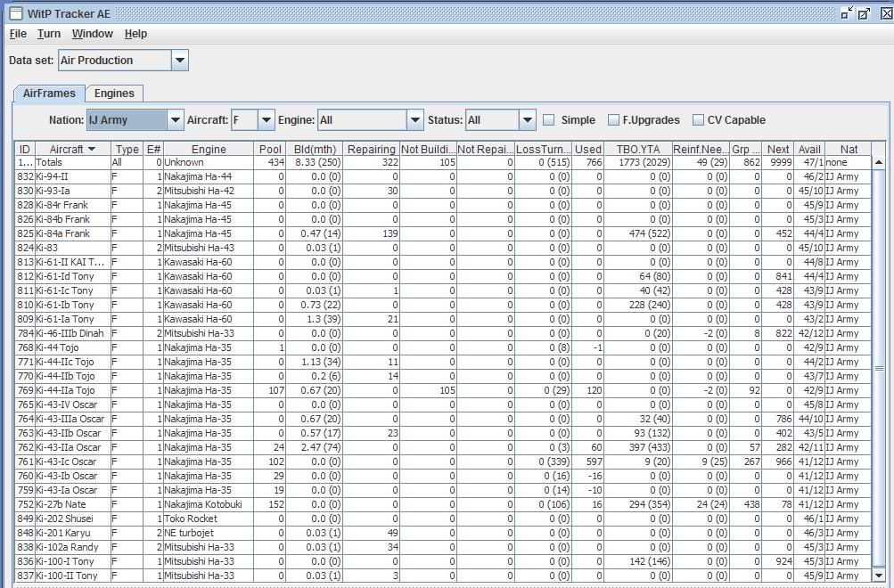Image resolution: width=894 pixels, height=588 pixels.
Task: Sort by the Used column header
Action: pyautogui.click(x=587, y=150)
